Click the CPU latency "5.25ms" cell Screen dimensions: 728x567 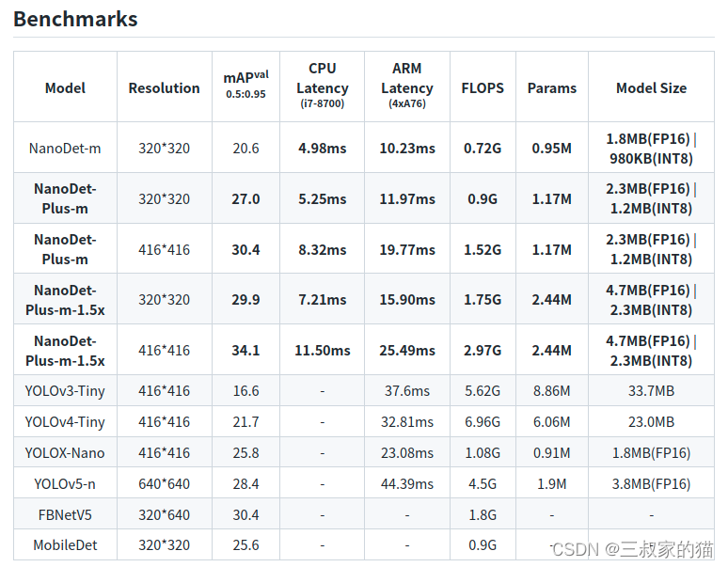323,199
